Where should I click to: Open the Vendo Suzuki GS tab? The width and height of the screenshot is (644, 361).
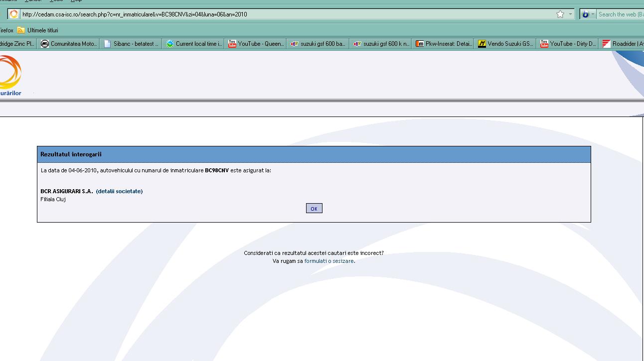coord(506,44)
